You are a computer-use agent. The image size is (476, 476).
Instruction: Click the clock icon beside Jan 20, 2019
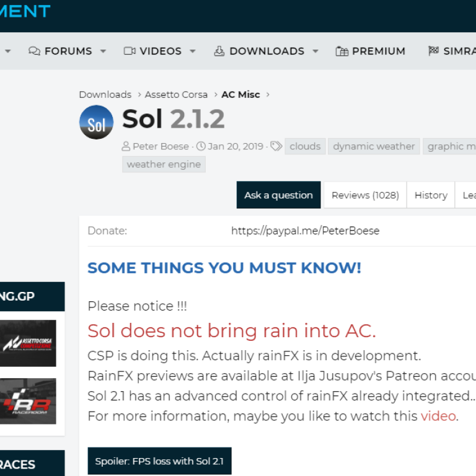pos(201,146)
